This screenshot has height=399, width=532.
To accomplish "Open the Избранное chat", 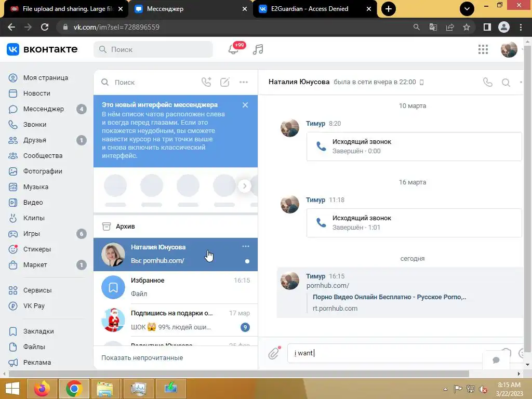I will pyautogui.click(x=176, y=287).
